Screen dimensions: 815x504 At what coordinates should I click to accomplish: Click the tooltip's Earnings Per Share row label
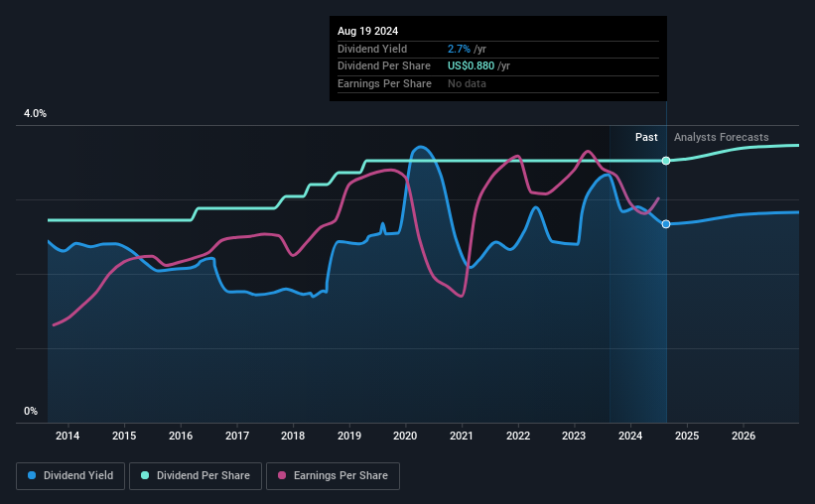point(384,83)
